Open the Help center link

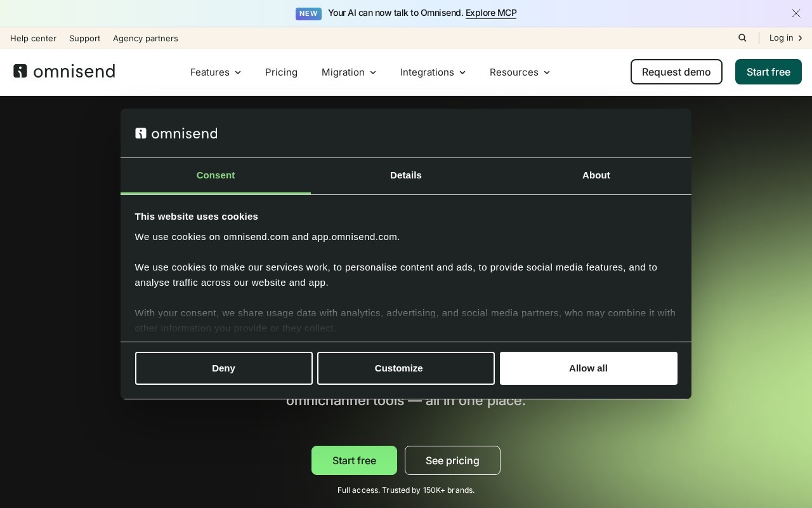click(33, 38)
